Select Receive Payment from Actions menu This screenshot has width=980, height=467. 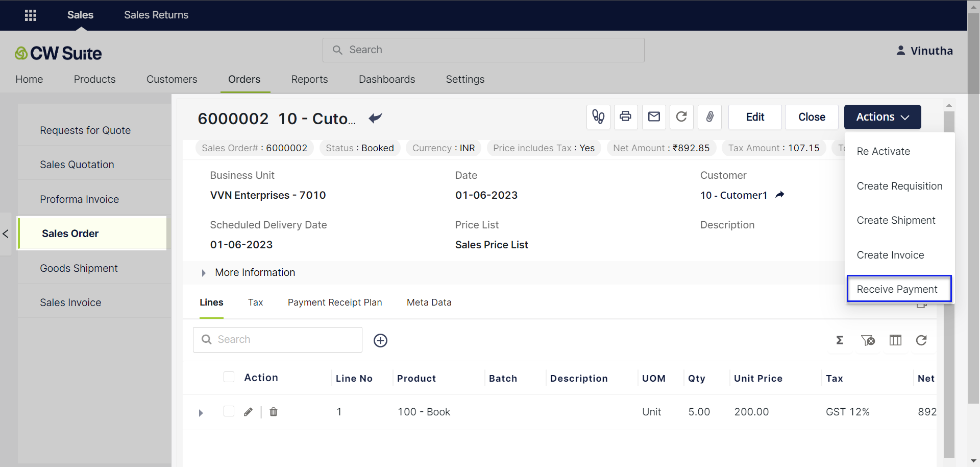pos(897,289)
